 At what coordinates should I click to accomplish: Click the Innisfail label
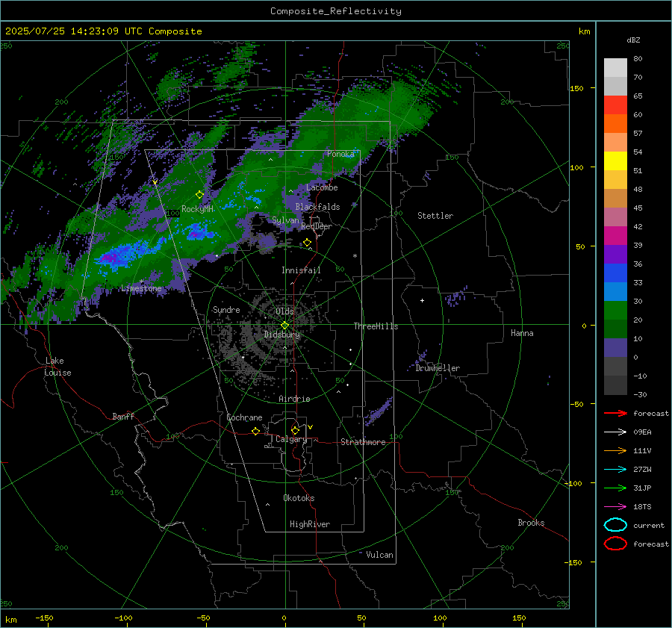(x=301, y=270)
